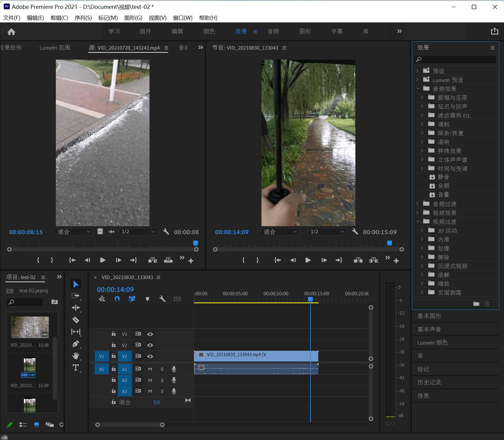Open program monitor 1/2 resolution dropdown
This screenshot has height=440, width=504.
click(x=327, y=232)
